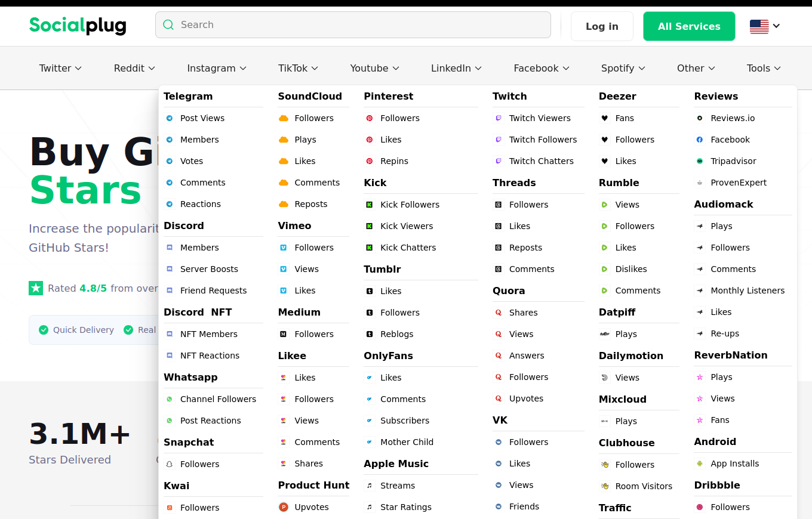Expand the Youtube menu

click(374, 68)
